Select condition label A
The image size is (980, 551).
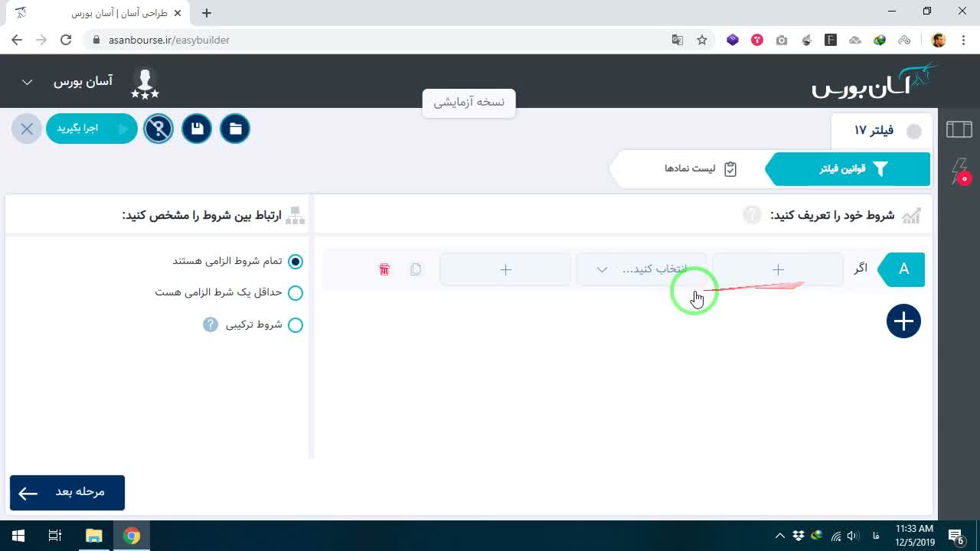902,269
